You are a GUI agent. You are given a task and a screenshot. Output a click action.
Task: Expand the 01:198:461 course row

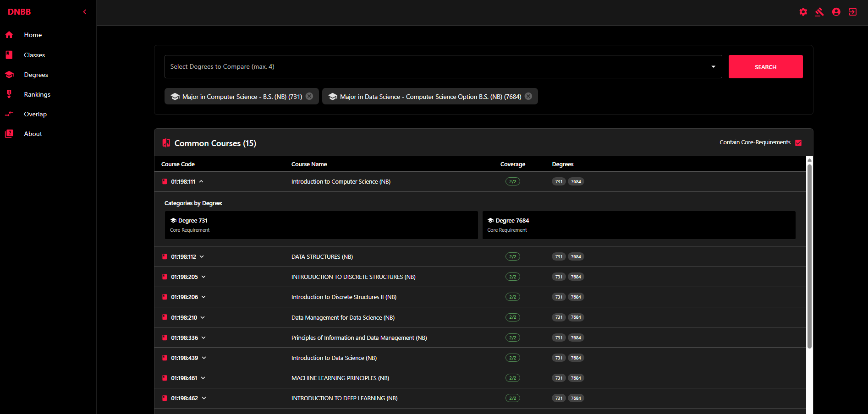(203, 378)
